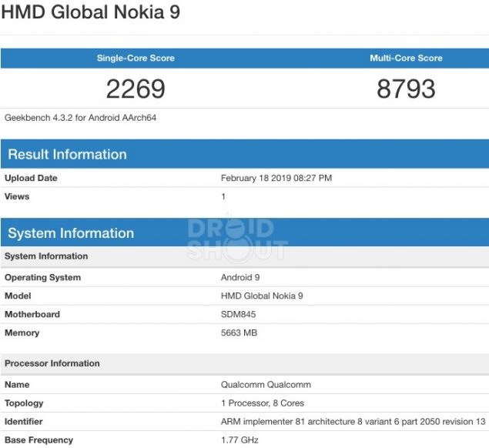Select the Name label in the processor table
The image size is (489, 448).
coord(17,385)
